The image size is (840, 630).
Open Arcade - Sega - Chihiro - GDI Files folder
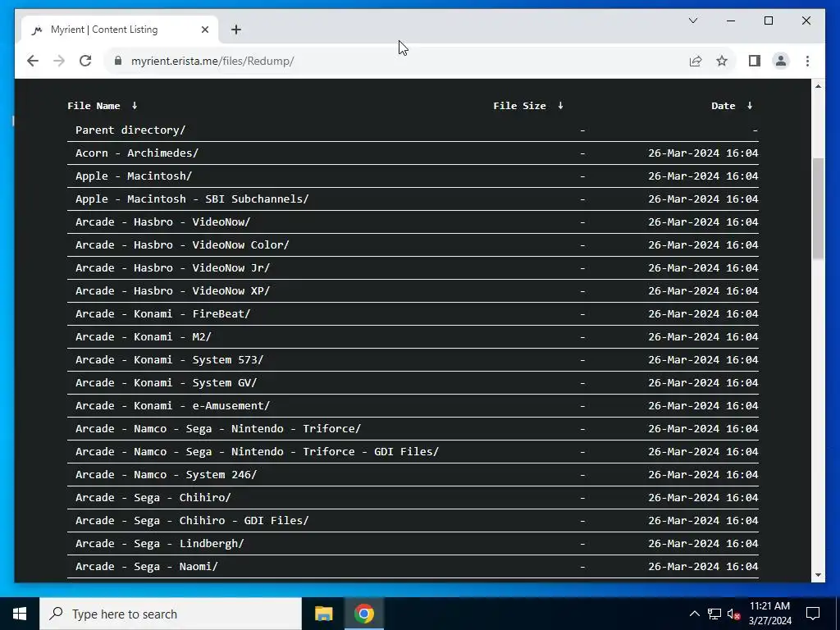pyautogui.click(x=192, y=521)
